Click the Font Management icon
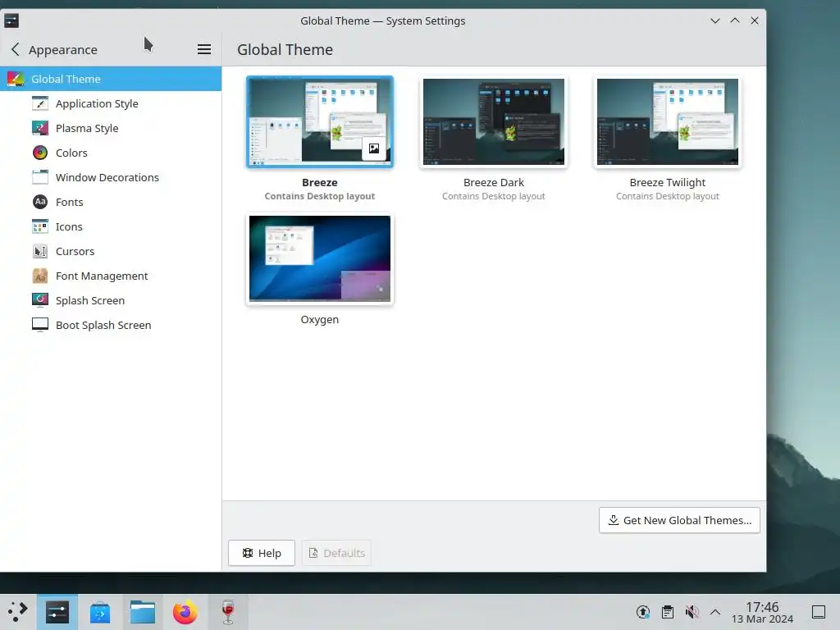 point(40,276)
